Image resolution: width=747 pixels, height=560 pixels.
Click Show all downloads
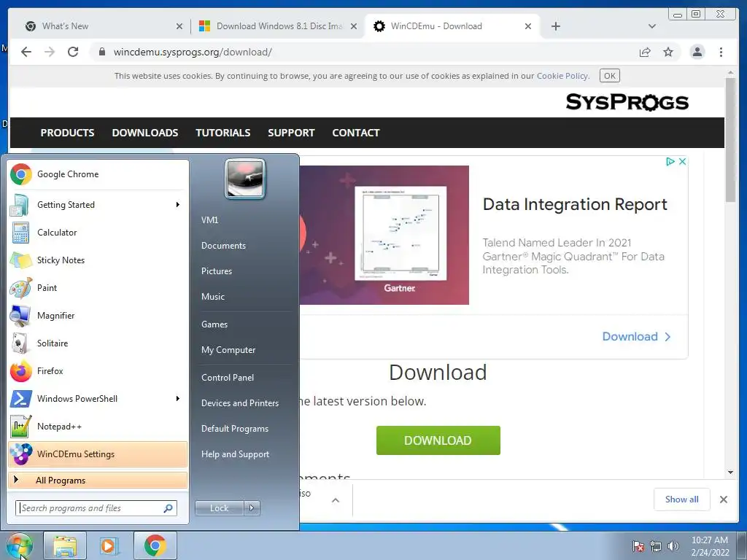(x=682, y=499)
